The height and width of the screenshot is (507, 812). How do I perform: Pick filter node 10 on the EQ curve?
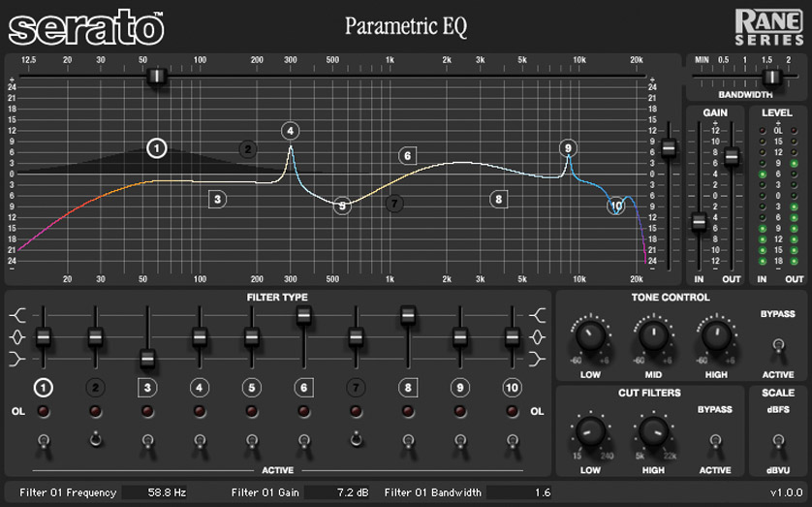pyautogui.click(x=616, y=206)
